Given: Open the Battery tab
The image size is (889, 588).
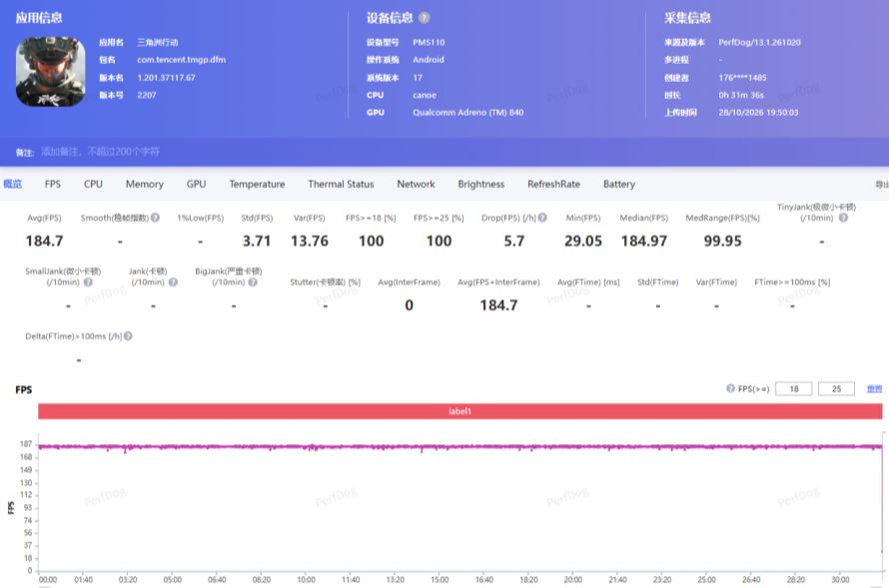Looking at the screenshot, I should click(619, 184).
